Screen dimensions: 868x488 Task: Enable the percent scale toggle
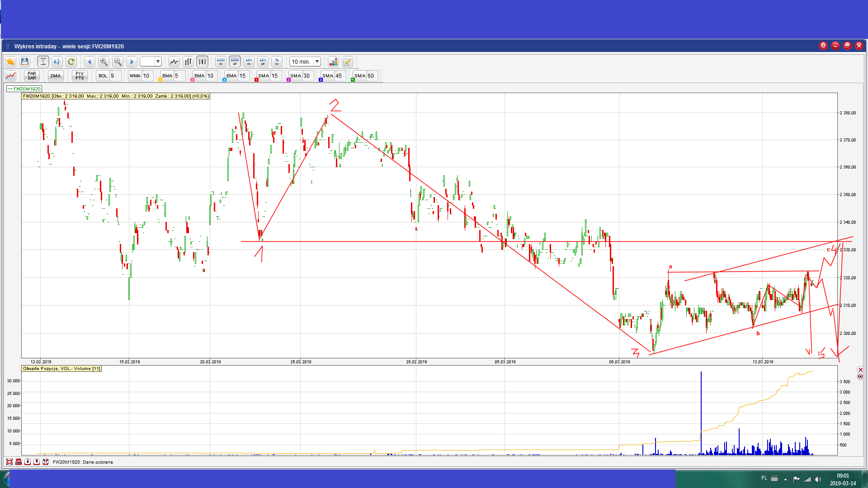tap(277, 62)
